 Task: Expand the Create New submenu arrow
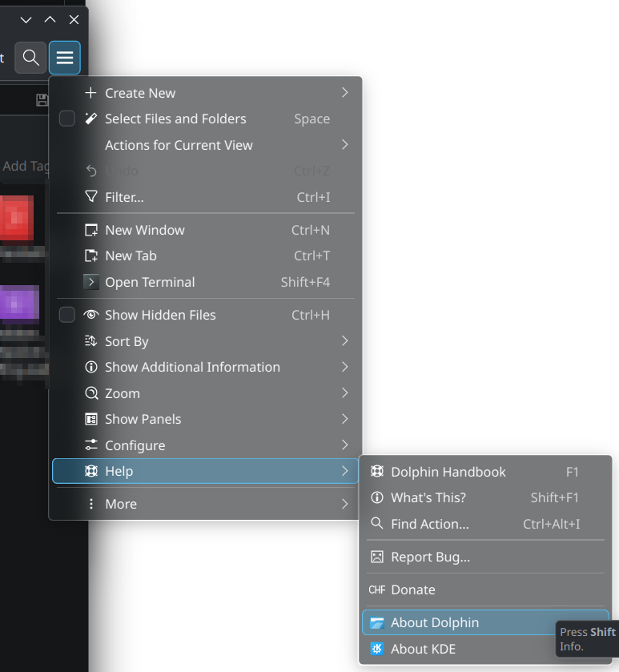(344, 93)
